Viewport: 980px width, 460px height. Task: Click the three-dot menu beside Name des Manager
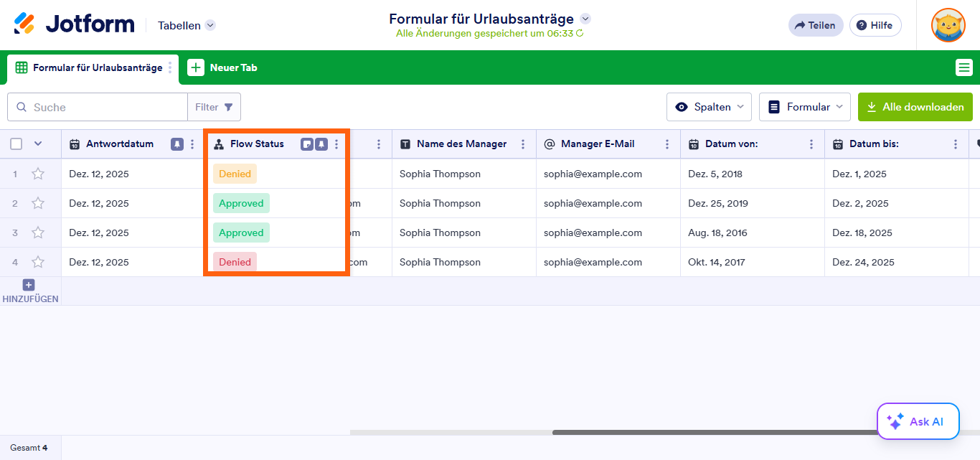coord(522,144)
